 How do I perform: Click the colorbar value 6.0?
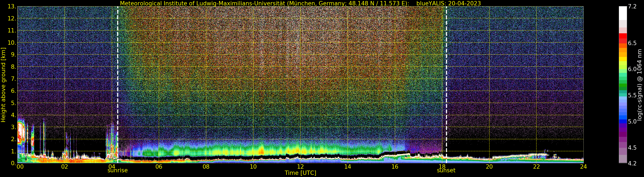(x=632, y=69)
